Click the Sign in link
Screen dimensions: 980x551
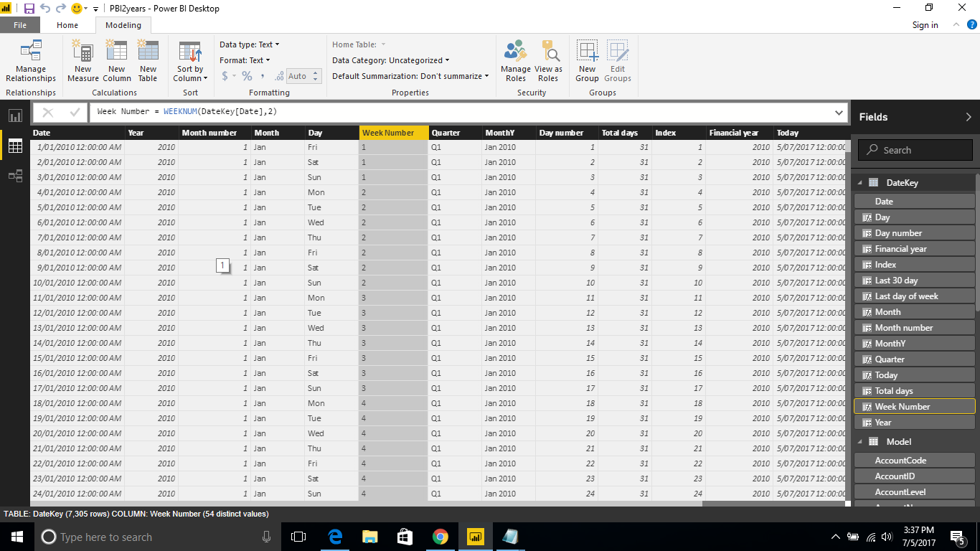tap(925, 25)
